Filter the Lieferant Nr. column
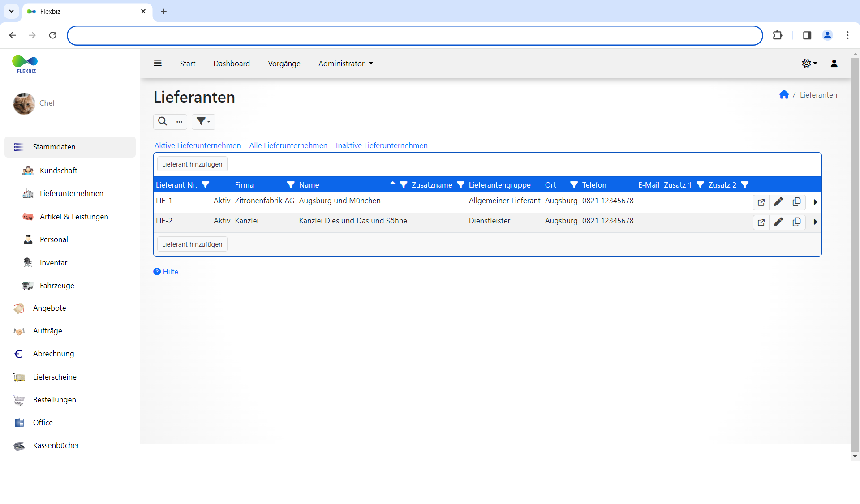 206,185
